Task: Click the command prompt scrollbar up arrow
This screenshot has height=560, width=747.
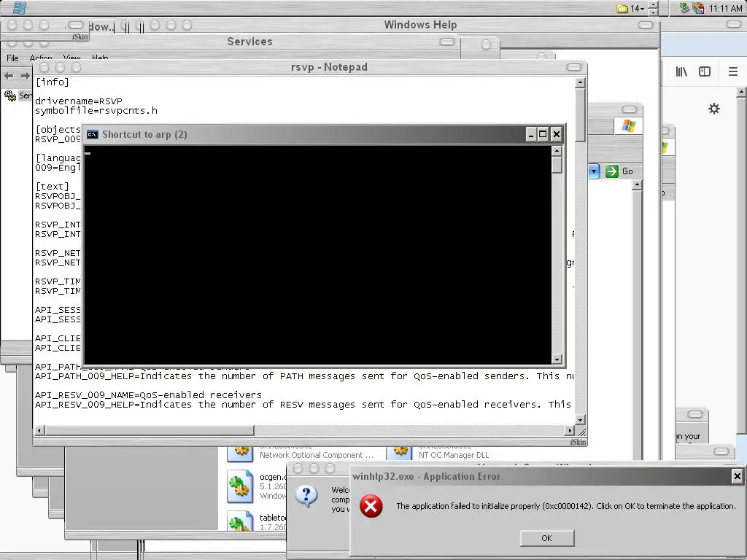Action: [x=557, y=151]
